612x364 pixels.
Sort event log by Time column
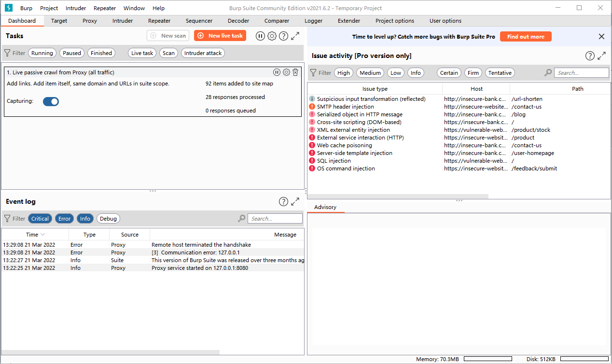pos(35,235)
